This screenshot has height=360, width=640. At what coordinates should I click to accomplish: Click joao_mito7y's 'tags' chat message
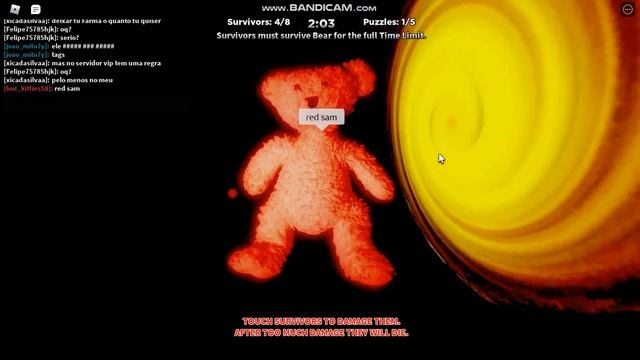click(34, 55)
